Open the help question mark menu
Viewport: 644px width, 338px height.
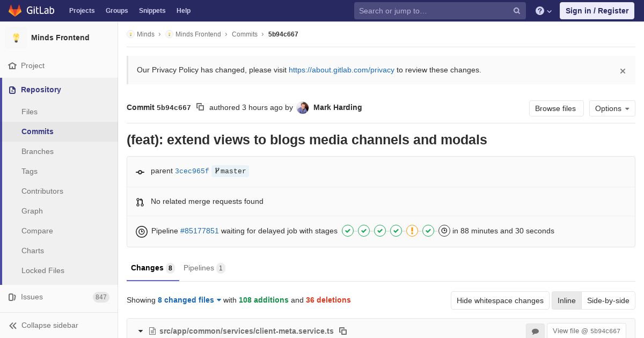tap(543, 11)
